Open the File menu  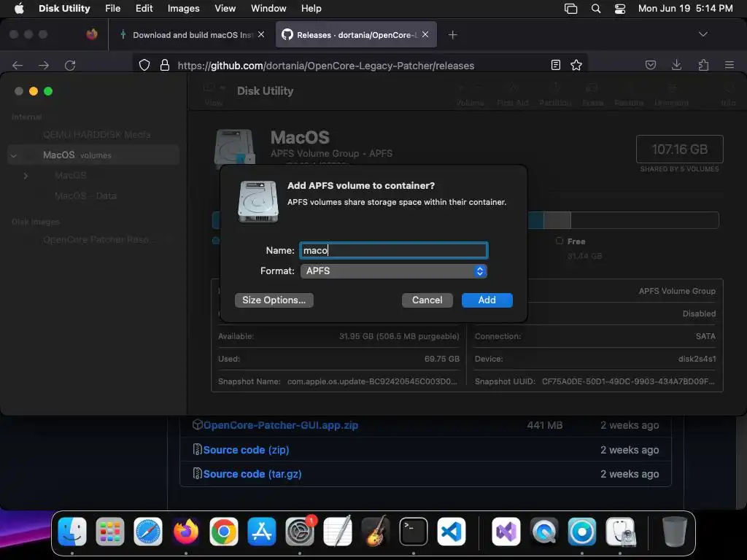112,9
